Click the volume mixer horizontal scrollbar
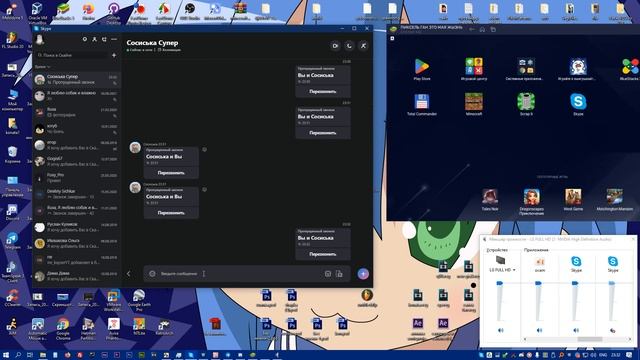This screenshot has width=640, height=360. tap(589, 339)
